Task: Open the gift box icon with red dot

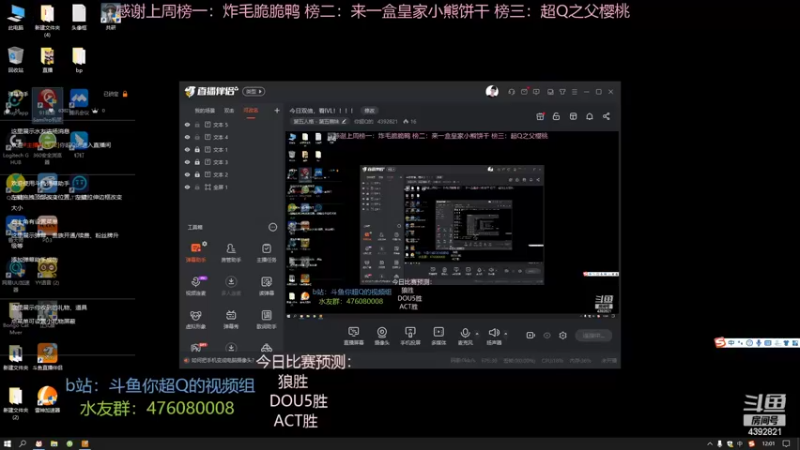Action: 540,116
